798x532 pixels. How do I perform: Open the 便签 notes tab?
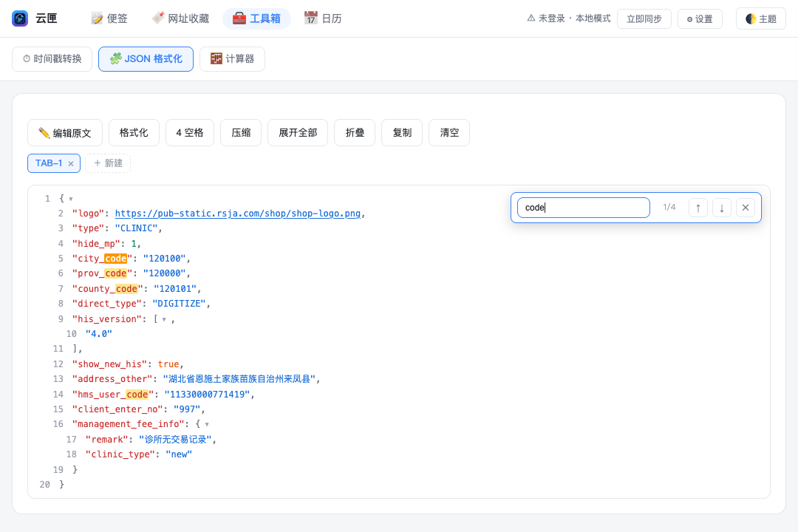109,18
